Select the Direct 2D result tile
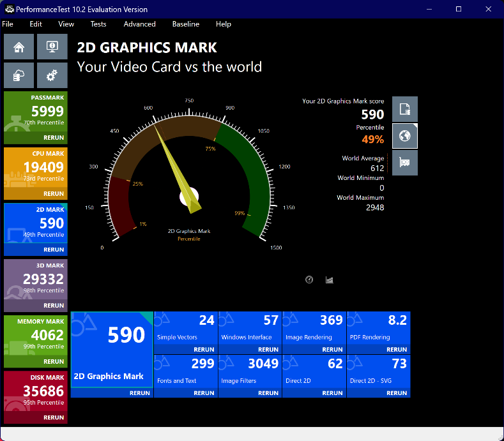The image size is (504, 441). [314, 371]
